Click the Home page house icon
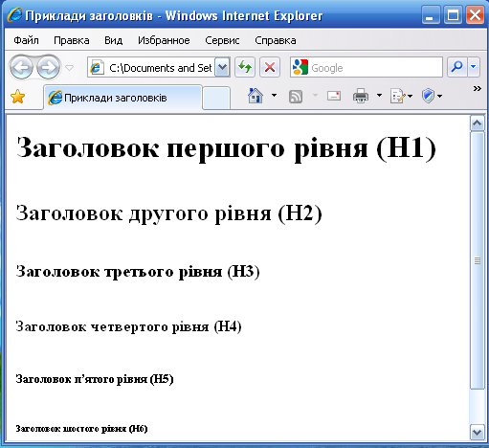Image resolution: width=489 pixels, height=448 pixels. [x=256, y=96]
